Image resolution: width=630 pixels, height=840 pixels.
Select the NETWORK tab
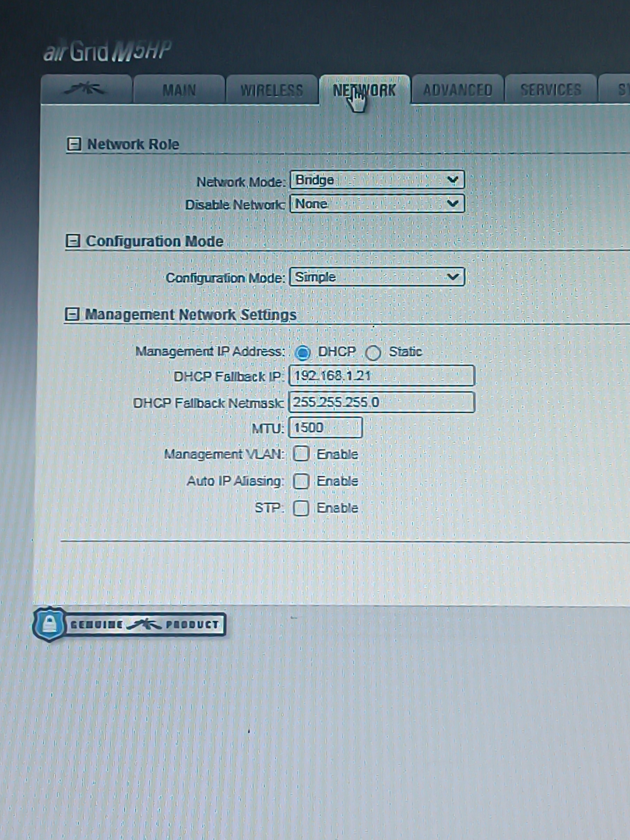[365, 90]
